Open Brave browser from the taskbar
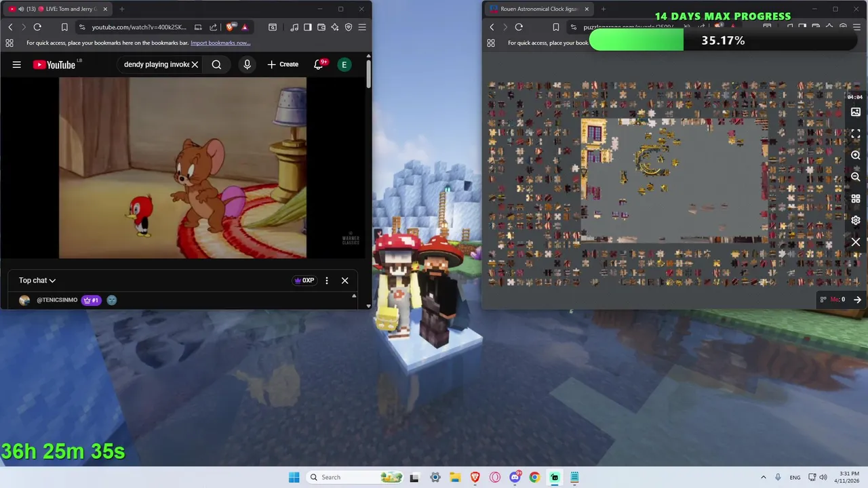868x488 pixels. [x=475, y=477]
